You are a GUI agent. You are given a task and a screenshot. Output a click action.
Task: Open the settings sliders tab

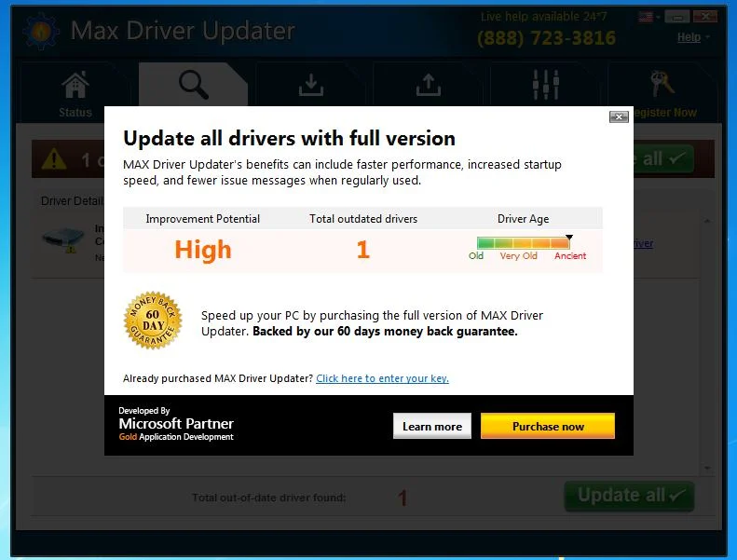coord(546,85)
